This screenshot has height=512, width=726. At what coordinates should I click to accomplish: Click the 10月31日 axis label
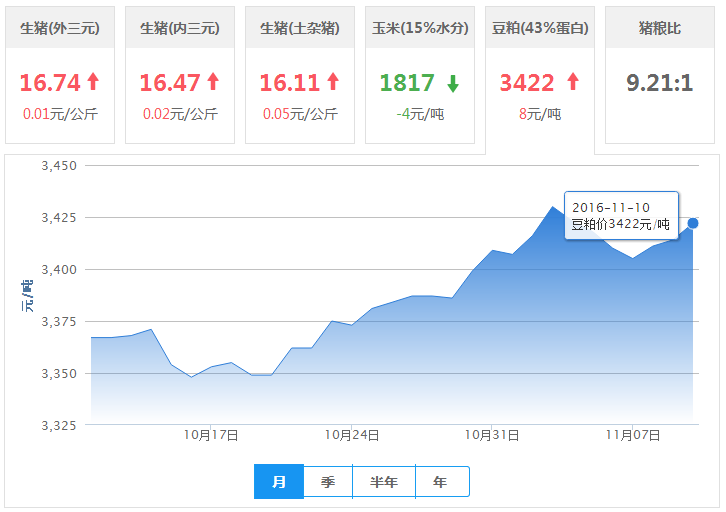click(492, 435)
